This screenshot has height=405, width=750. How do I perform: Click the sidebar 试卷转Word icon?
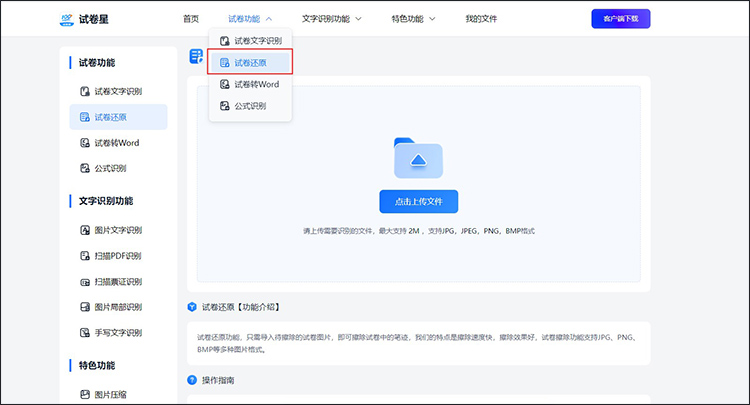[85, 142]
